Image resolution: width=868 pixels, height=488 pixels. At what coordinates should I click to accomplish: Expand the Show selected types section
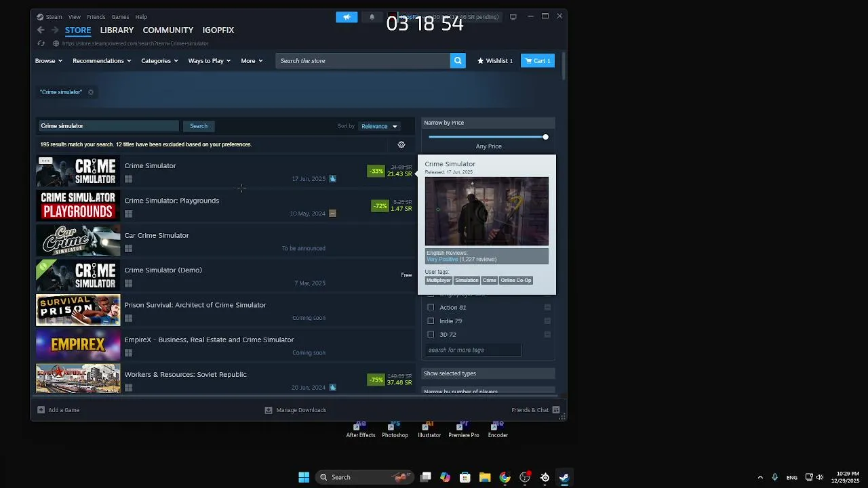488,373
